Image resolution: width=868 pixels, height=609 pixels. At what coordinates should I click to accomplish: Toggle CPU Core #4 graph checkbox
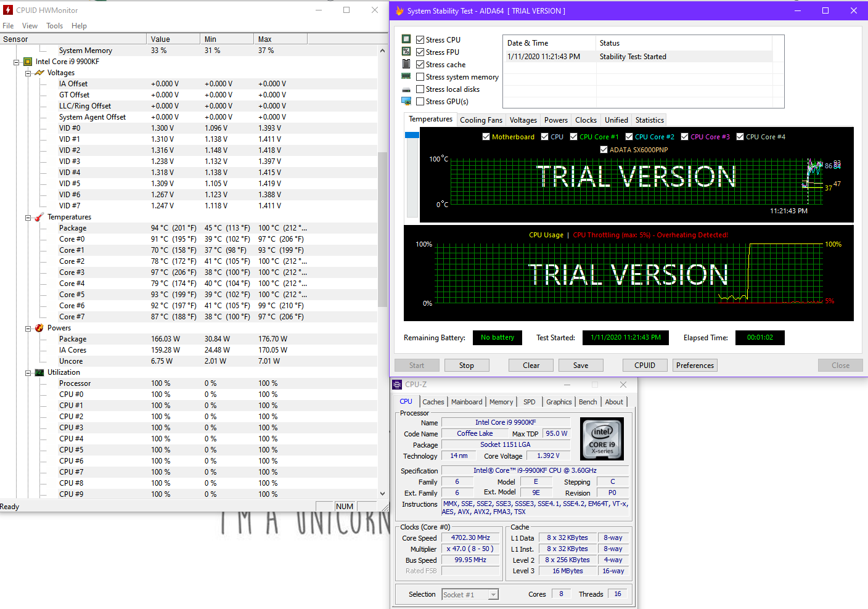pyautogui.click(x=740, y=137)
